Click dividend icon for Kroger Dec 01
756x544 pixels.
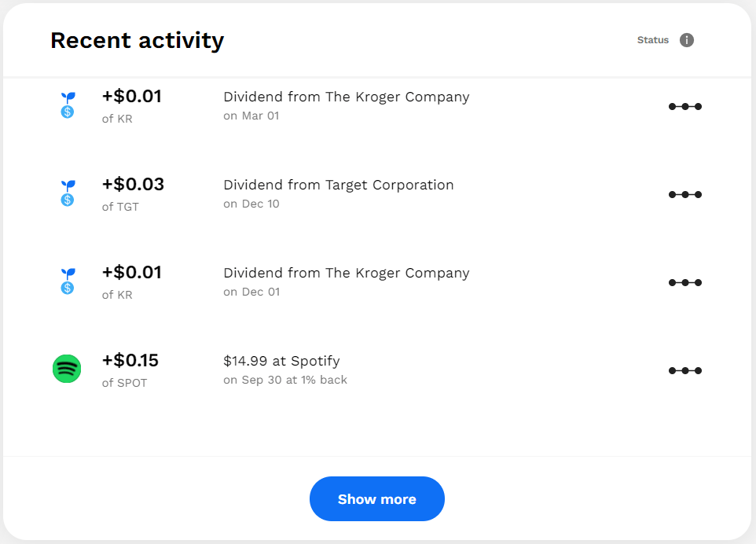click(68, 281)
